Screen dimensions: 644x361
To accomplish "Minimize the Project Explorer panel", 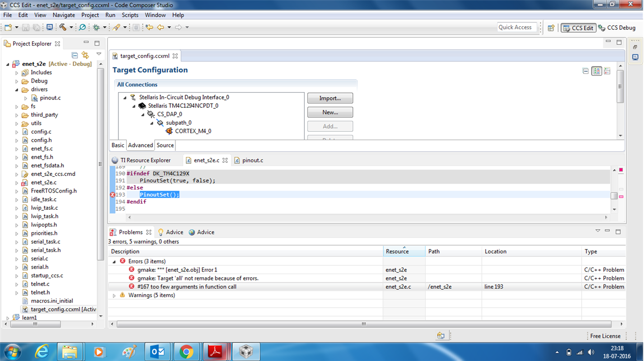I will coord(86,43).
